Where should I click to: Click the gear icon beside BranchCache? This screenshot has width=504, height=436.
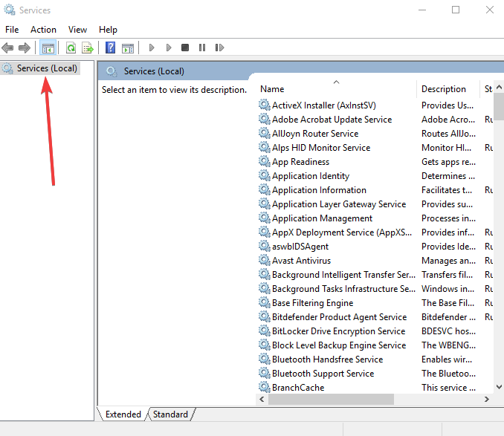pos(265,387)
